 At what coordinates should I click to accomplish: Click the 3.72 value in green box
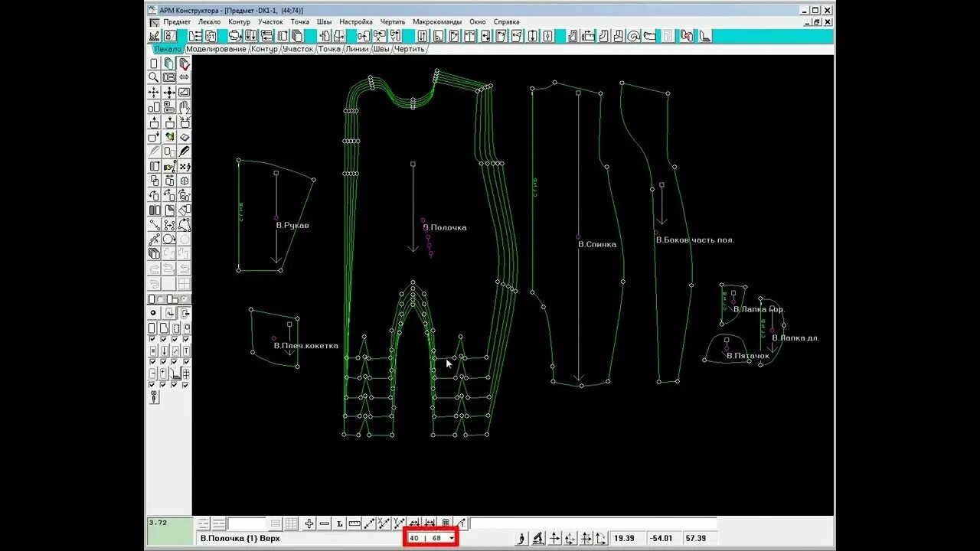[157, 523]
